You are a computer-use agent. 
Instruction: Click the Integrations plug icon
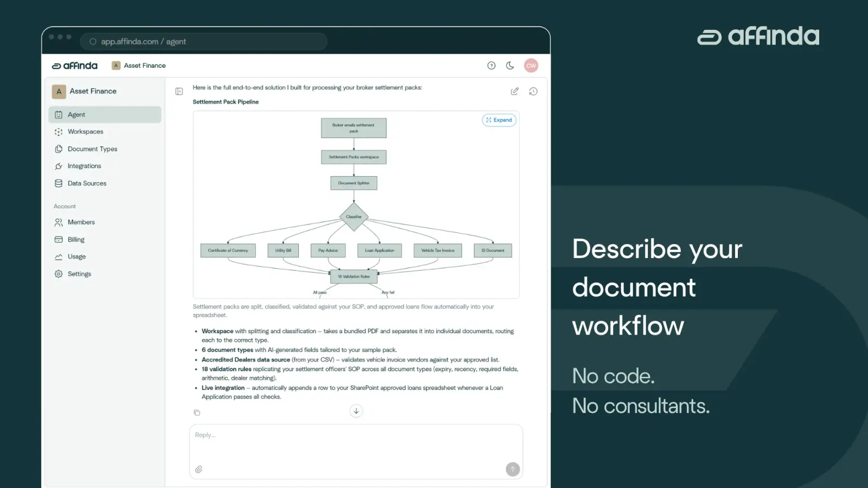[59, 166]
